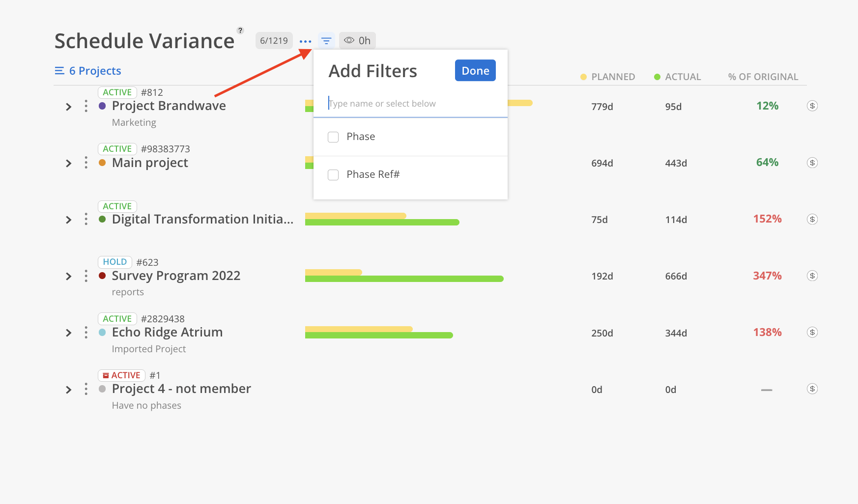Image resolution: width=858 pixels, height=504 pixels.
Task: Click the help question mark icon
Action: click(240, 30)
